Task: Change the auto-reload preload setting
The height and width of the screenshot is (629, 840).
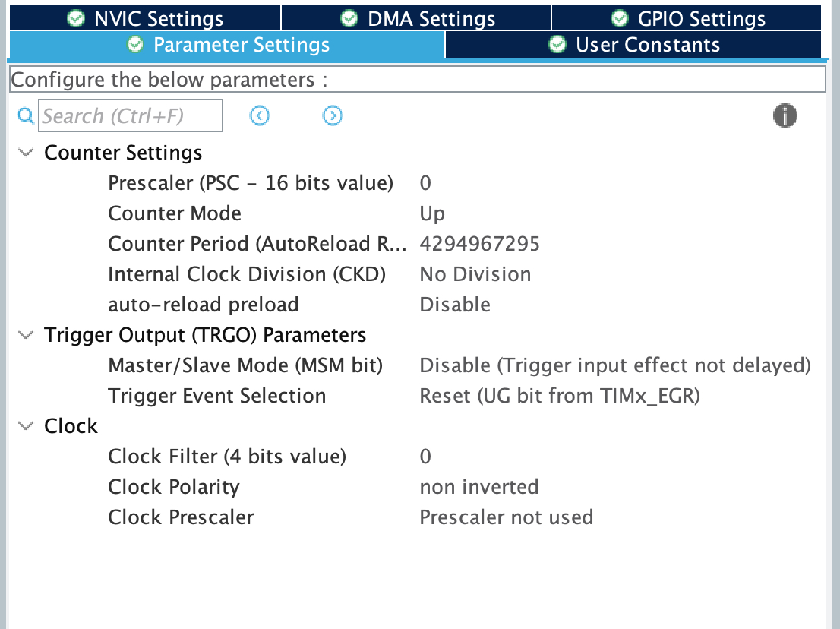Action: coord(454,304)
